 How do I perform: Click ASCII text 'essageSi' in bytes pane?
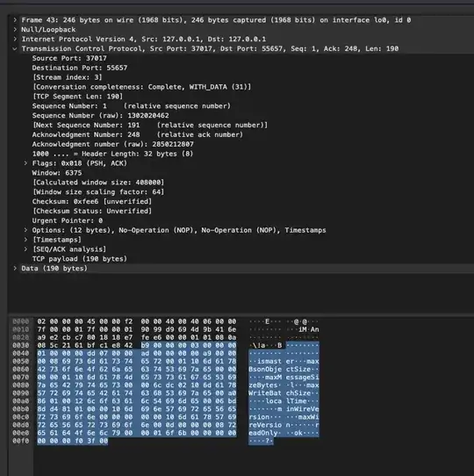coord(302,378)
